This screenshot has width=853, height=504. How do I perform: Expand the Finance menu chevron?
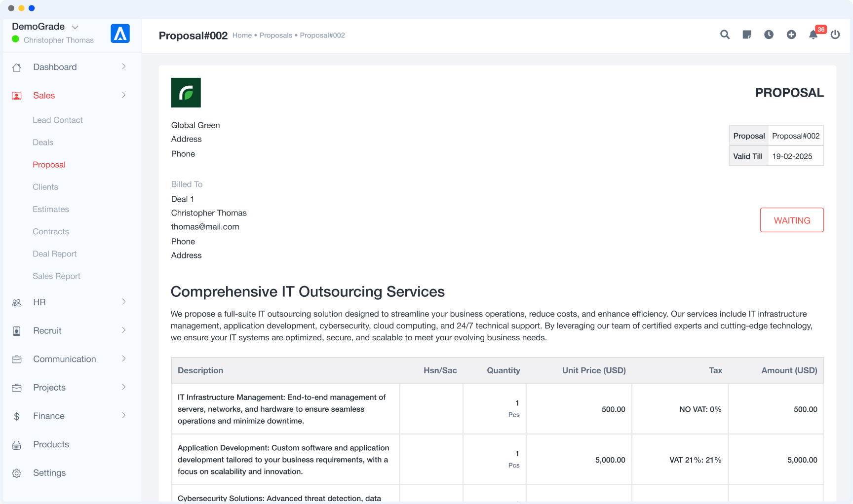[x=123, y=416]
